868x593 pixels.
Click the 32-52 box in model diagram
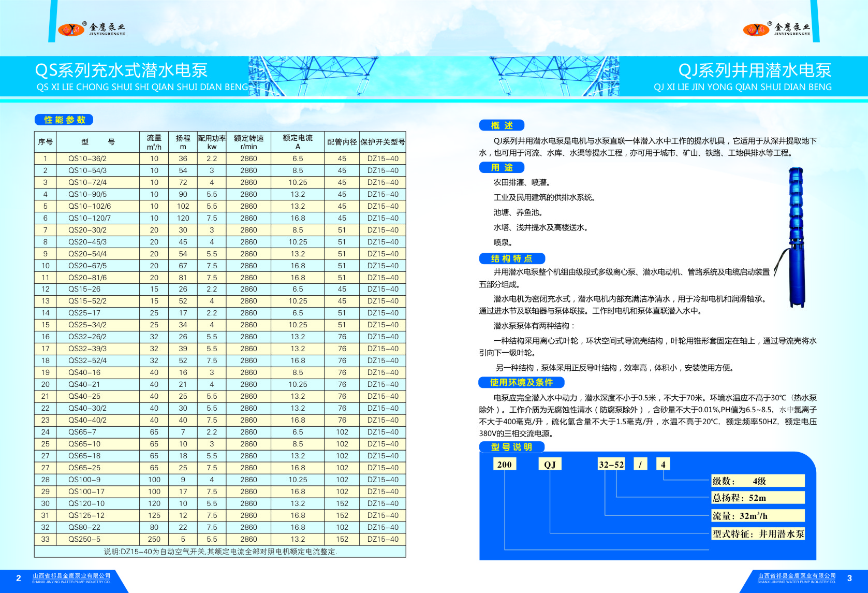pyautogui.click(x=611, y=464)
